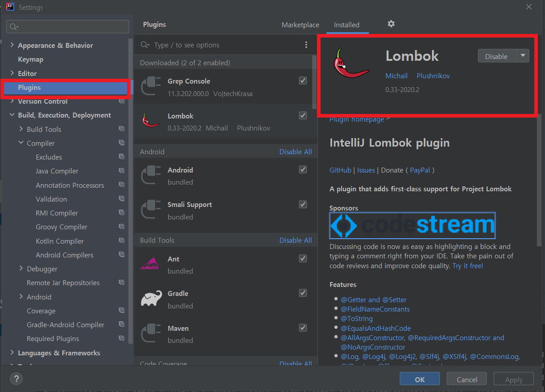Click the magnifier in the settings search box

pyautogui.click(x=13, y=27)
